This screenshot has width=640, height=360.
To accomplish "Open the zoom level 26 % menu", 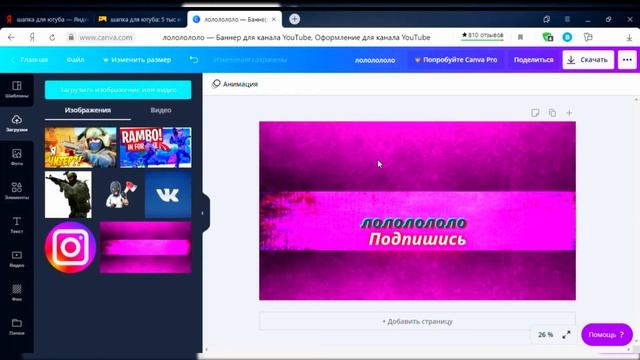I will (x=545, y=335).
